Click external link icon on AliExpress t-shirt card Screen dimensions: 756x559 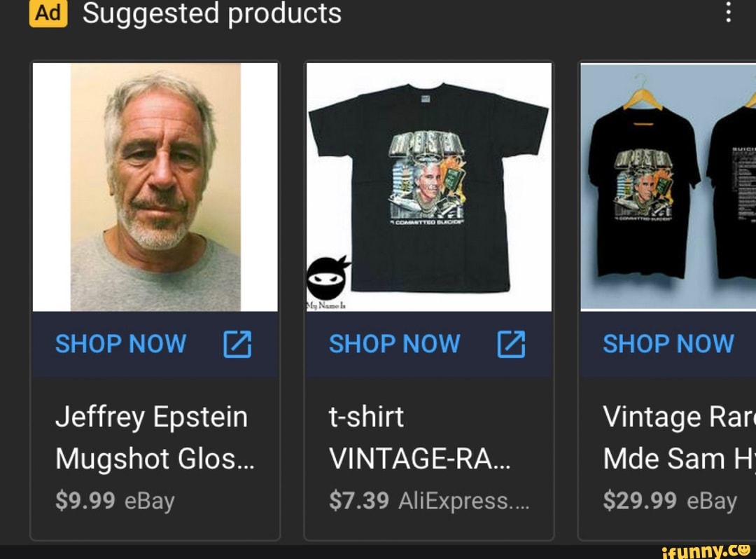(511, 344)
